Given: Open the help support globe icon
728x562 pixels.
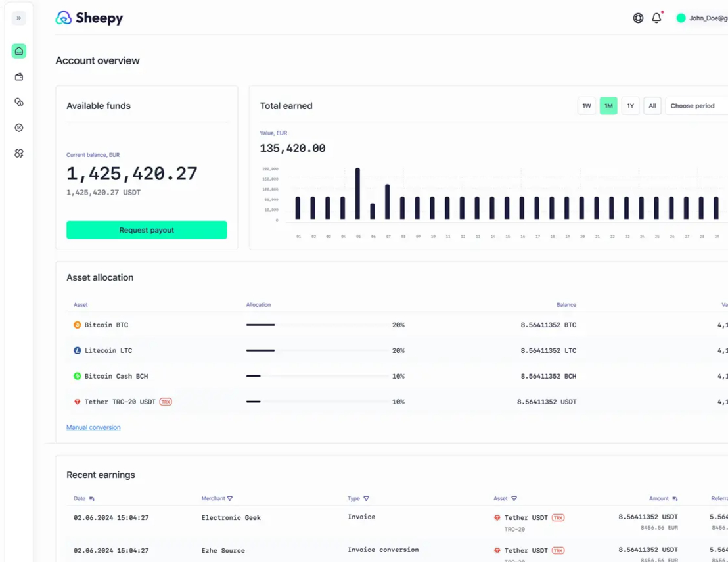Looking at the screenshot, I should [638, 18].
